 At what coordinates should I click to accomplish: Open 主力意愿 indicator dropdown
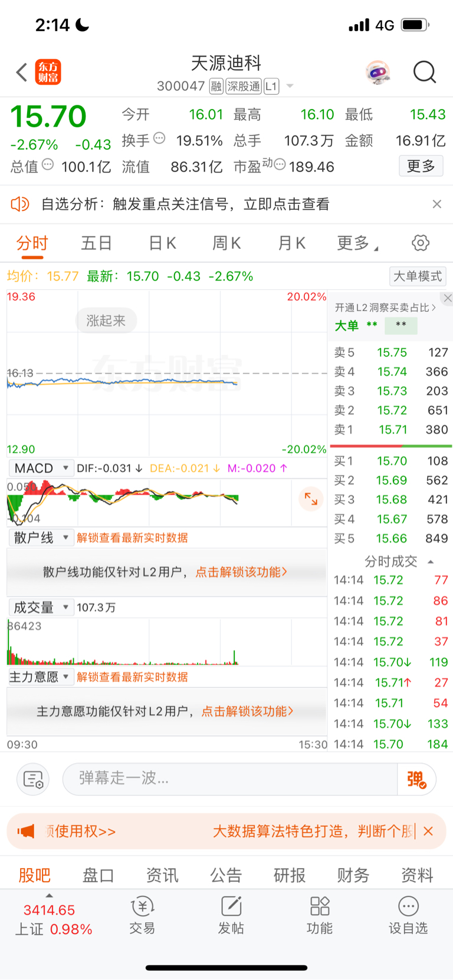tap(41, 677)
